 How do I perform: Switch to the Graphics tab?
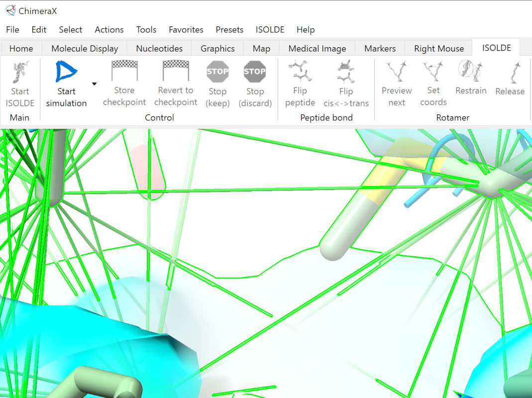click(217, 49)
